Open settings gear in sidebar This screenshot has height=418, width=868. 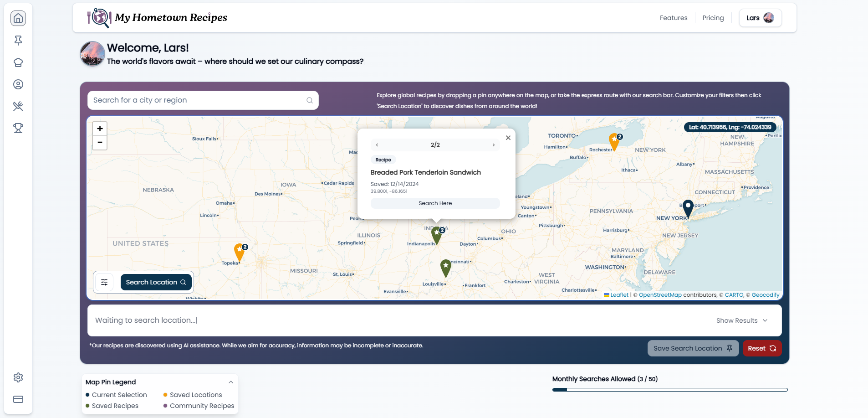pos(18,377)
